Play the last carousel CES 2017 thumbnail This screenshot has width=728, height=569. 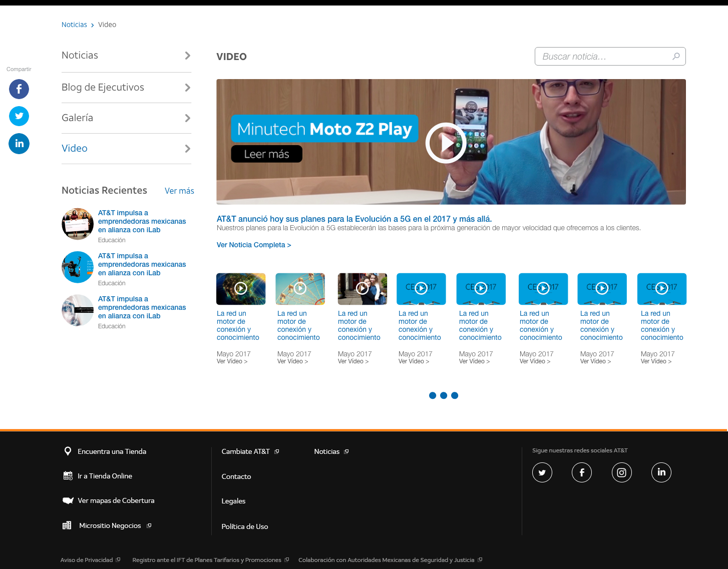click(x=662, y=289)
